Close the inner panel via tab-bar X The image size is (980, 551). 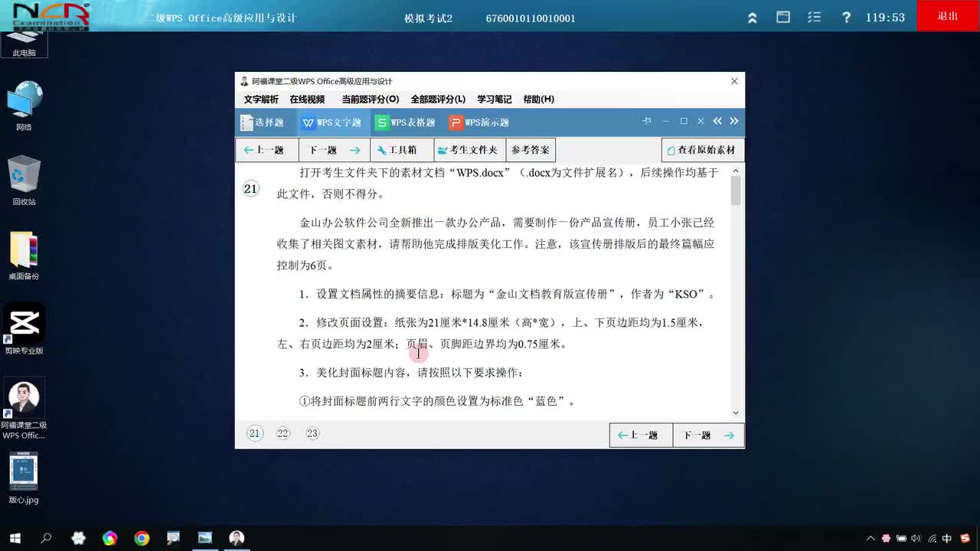click(701, 121)
